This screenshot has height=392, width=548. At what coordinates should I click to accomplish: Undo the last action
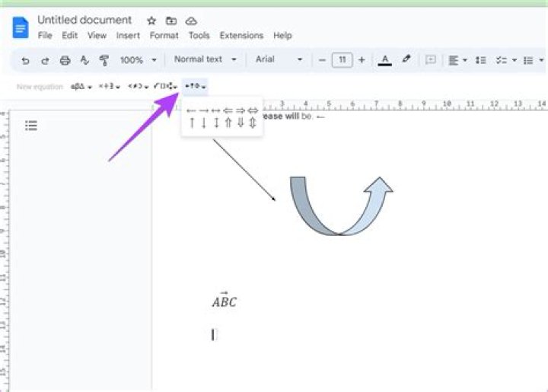tap(25, 60)
